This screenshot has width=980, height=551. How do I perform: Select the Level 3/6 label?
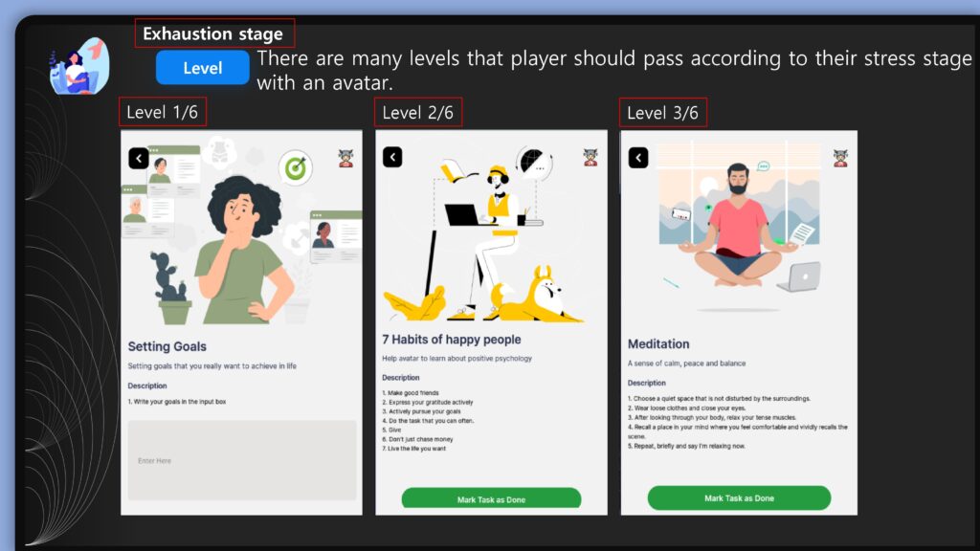click(663, 113)
